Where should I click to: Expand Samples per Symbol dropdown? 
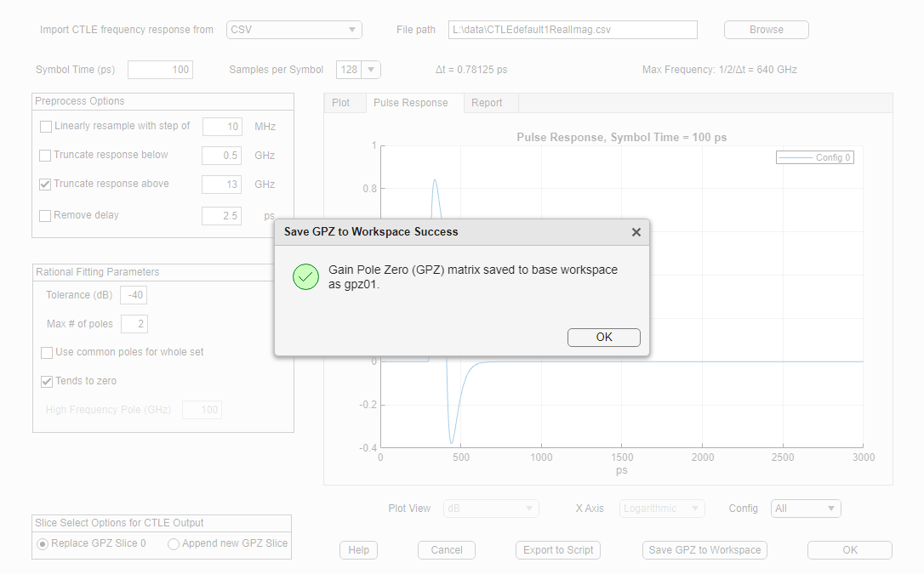tap(358, 70)
